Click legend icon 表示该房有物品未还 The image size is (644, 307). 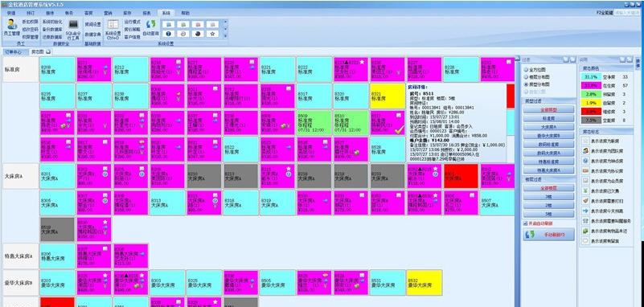[x=585, y=231]
